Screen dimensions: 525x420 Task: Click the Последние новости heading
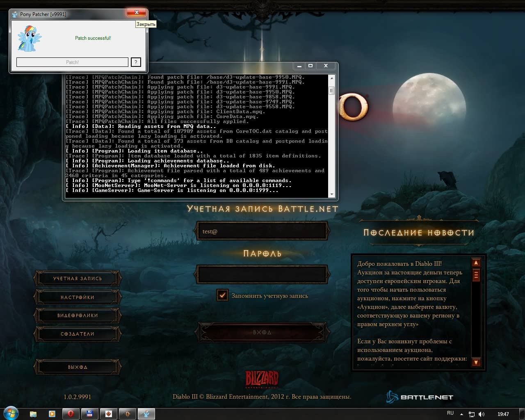tap(419, 233)
